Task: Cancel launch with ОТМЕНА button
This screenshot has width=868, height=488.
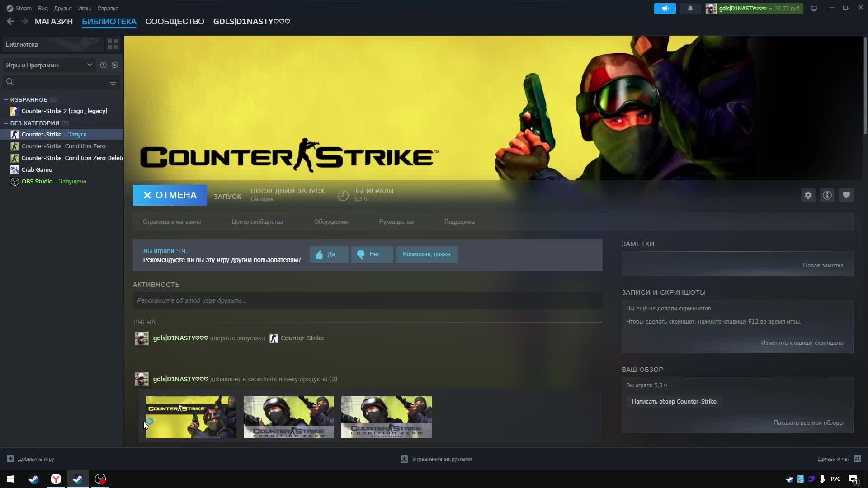Action: click(170, 195)
